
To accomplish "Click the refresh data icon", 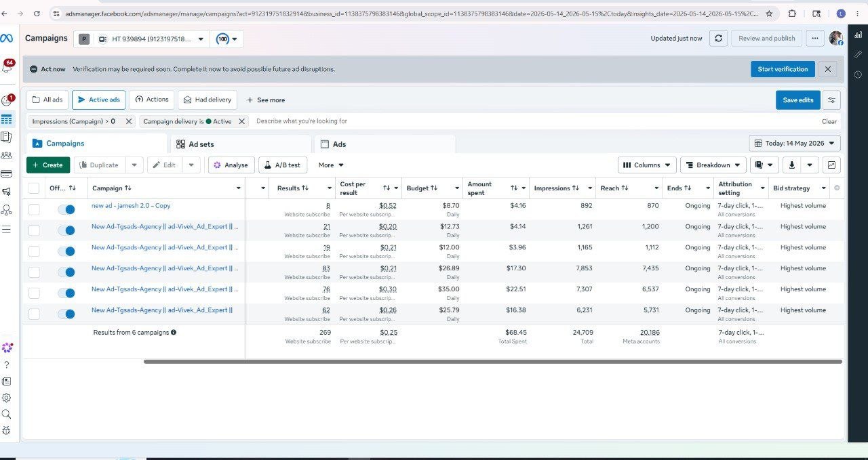I will point(718,39).
